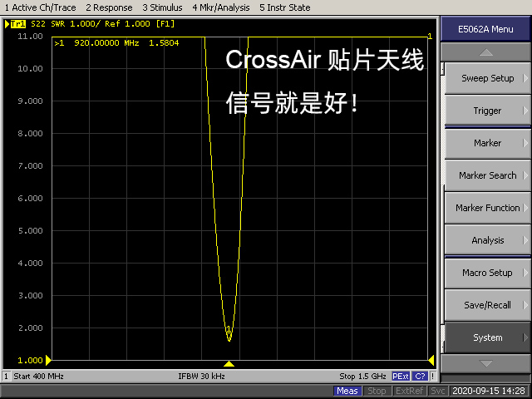
Task: Click the C? calibration status indicator
Action: pos(420,377)
